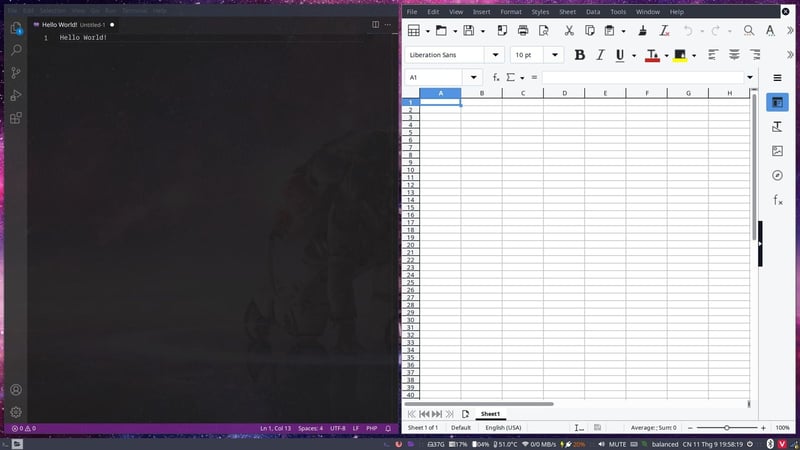Select the Sheet1 tab
800x450 pixels.
(490, 414)
